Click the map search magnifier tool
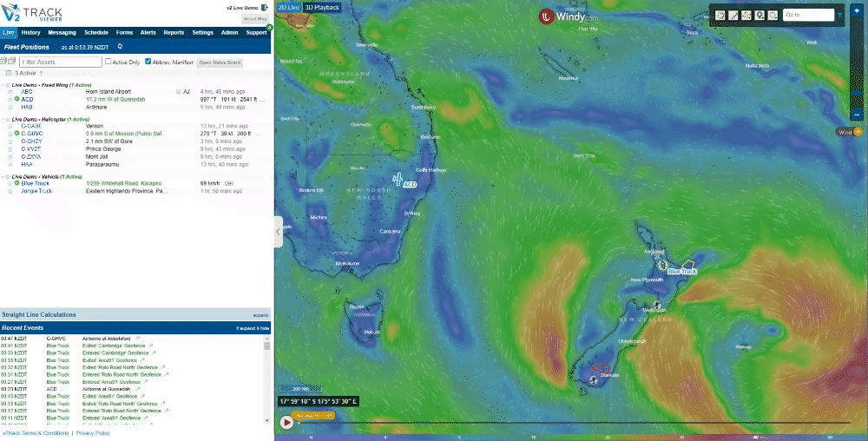 773,16
